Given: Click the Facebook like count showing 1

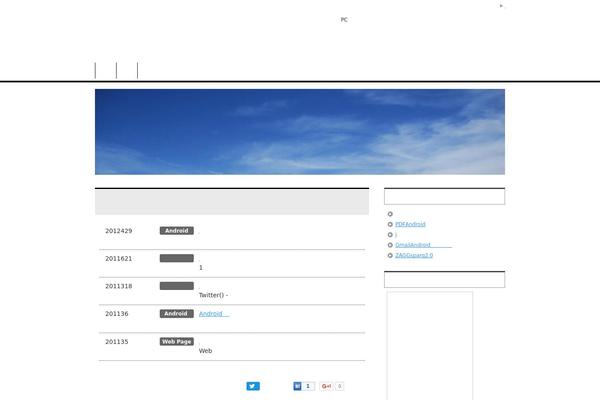Looking at the screenshot, I should [x=308, y=386].
